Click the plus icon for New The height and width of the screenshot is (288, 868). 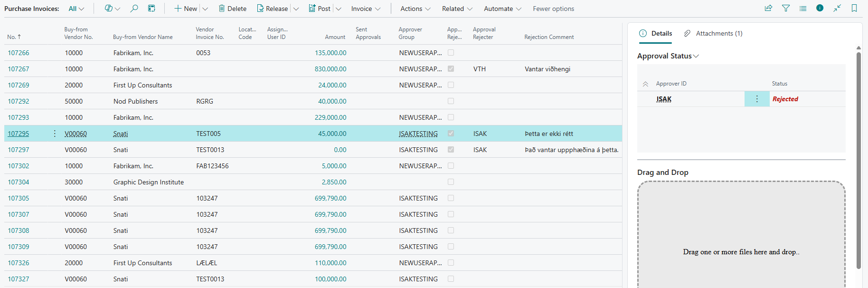click(178, 9)
